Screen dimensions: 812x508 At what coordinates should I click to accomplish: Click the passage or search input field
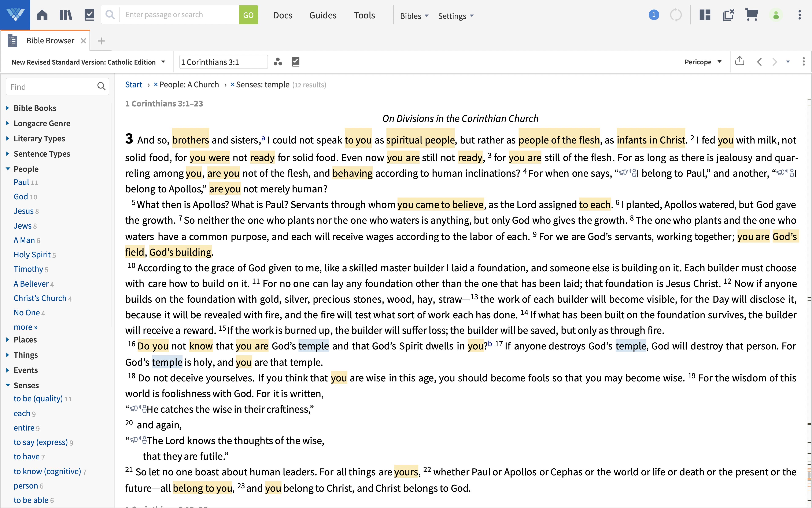coord(180,15)
